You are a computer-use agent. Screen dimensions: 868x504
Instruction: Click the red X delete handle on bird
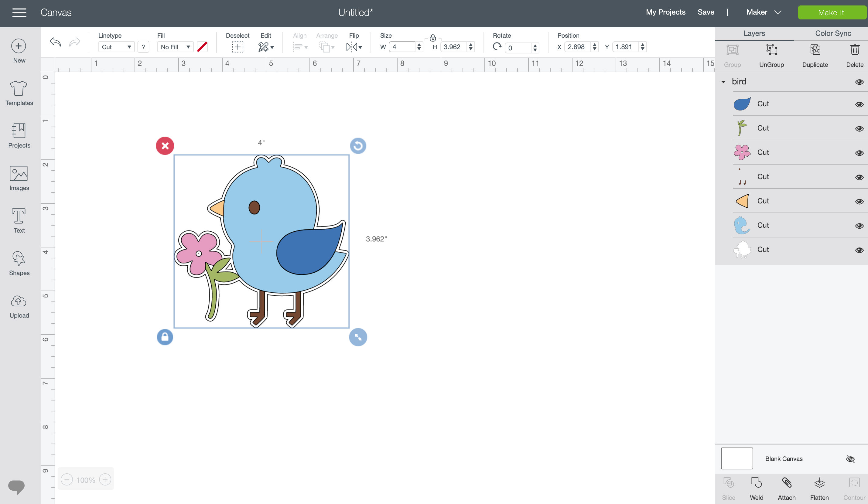tap(165, 146)
